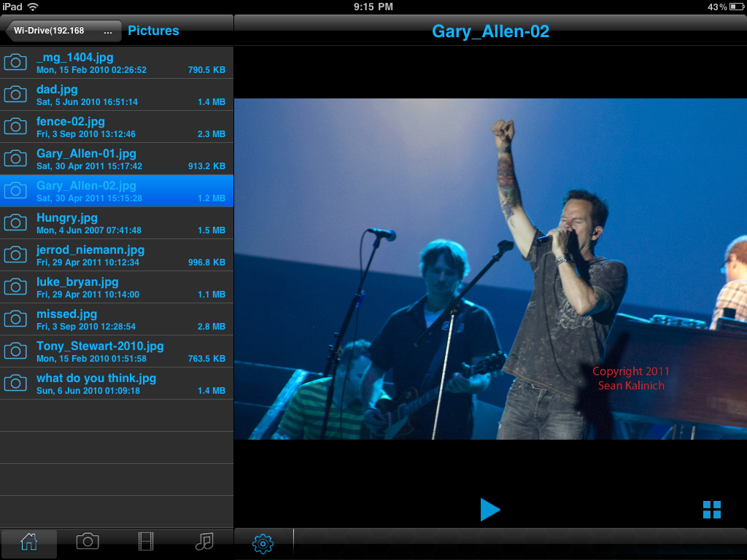The height and width of the screenshot is (560, 747).
Task: Click the date Mon, 4 Jun 2007 07:41:48
Action: click(88, 230)
